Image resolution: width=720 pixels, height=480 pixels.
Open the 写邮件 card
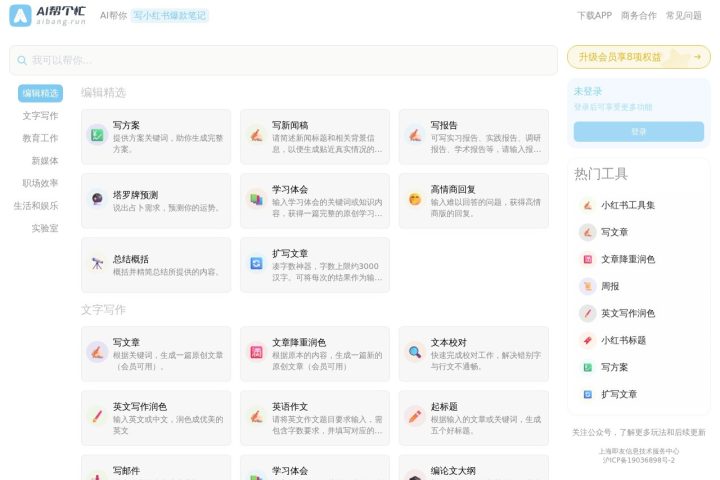click(156, 467)
